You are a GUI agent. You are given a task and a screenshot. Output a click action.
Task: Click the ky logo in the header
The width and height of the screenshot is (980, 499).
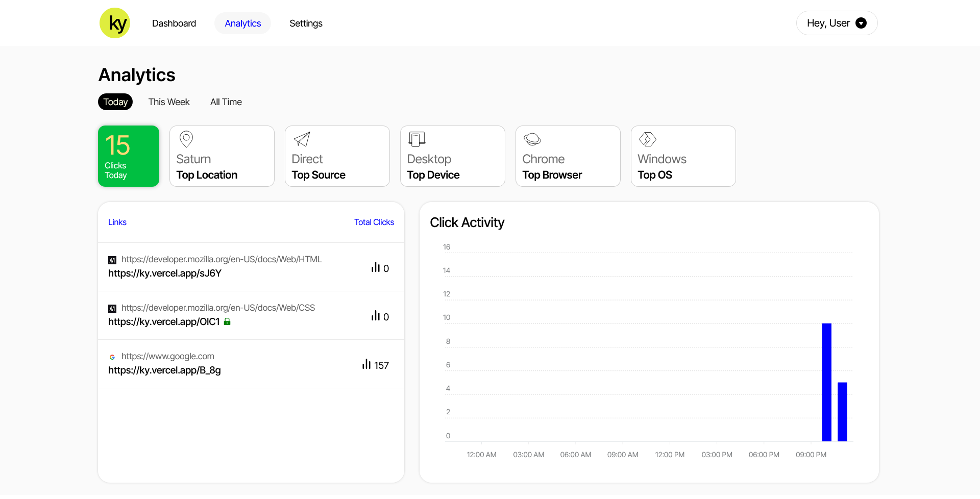115,23
